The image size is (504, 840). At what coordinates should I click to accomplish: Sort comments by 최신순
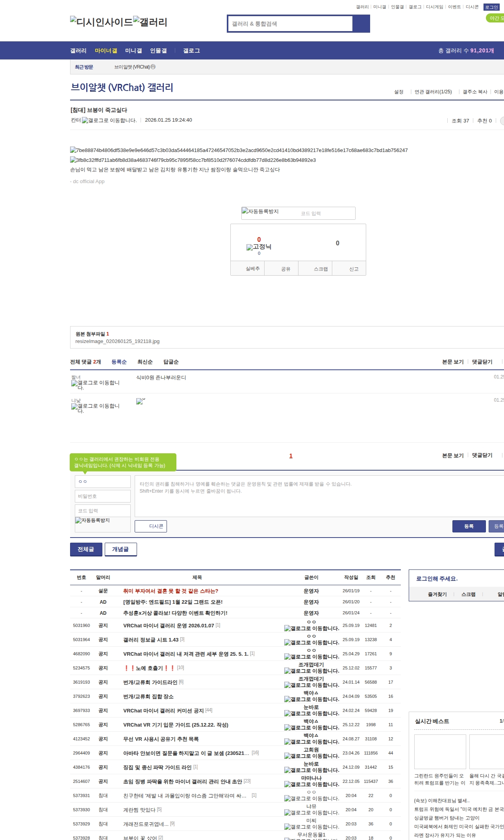(145, 362)
